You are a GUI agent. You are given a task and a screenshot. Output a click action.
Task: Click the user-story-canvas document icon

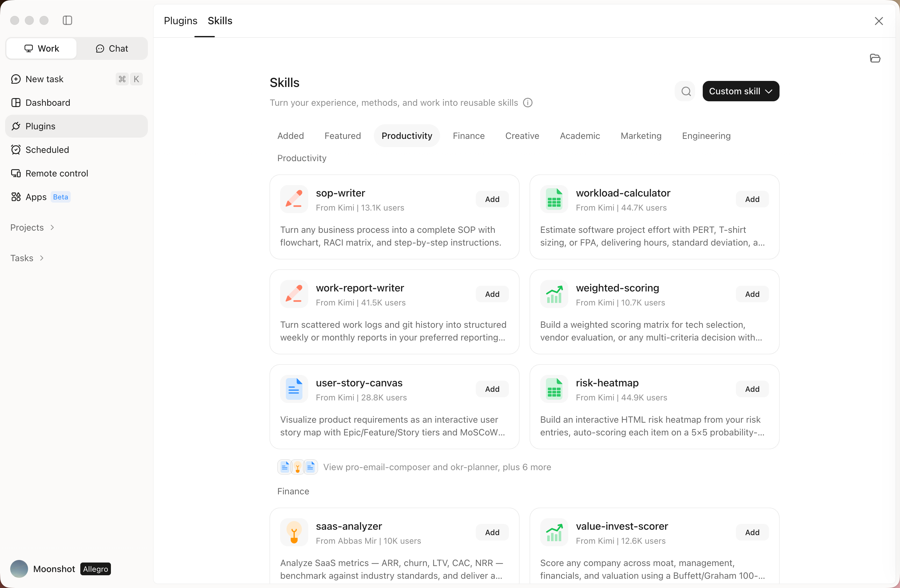pos(294,389)
